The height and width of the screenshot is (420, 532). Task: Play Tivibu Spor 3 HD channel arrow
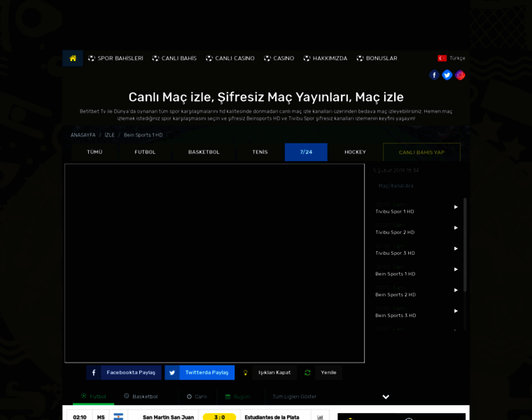tap(456, 248)
